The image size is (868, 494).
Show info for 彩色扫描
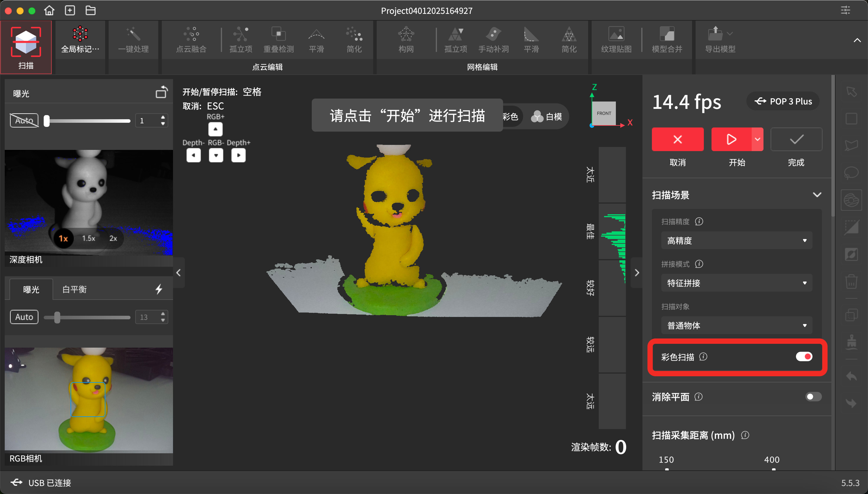pos(703,356)
